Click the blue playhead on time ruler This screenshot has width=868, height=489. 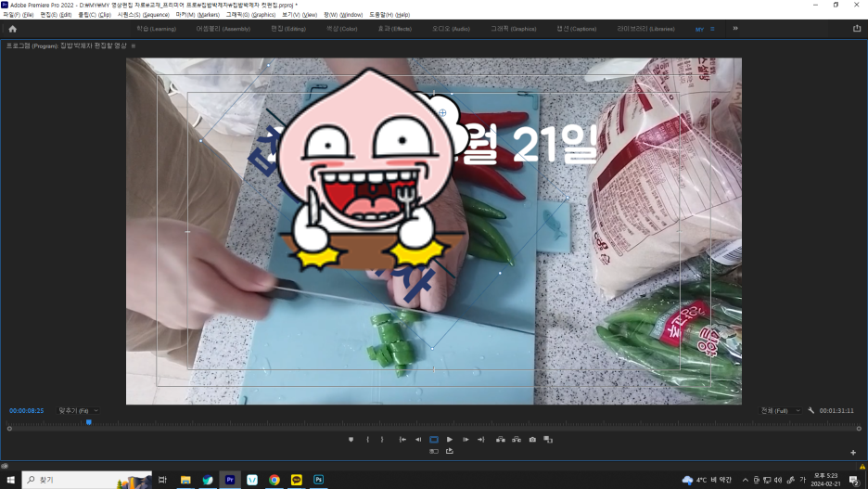tap(89, 422)
